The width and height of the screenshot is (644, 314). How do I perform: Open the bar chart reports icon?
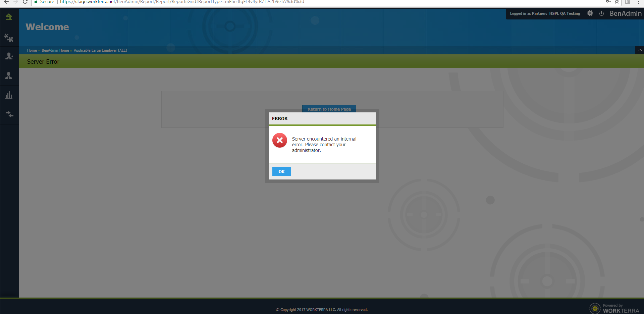[x=9, y=95]
